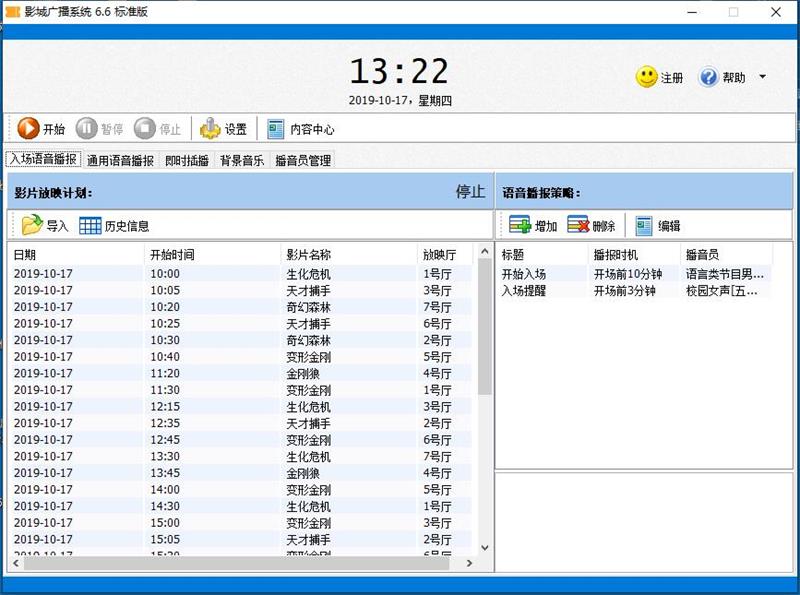Select the 10:20 奇幻森林 row
The height and width of the screenshot is (595, 800).
coord(241,307)
